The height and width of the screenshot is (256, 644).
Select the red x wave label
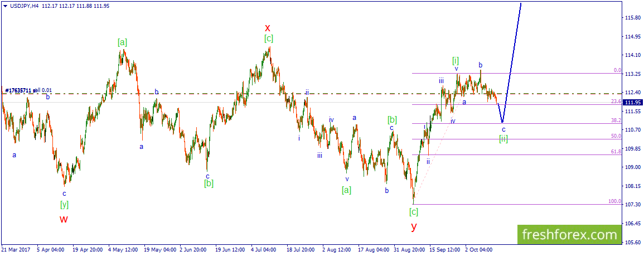tap(268, 28)
